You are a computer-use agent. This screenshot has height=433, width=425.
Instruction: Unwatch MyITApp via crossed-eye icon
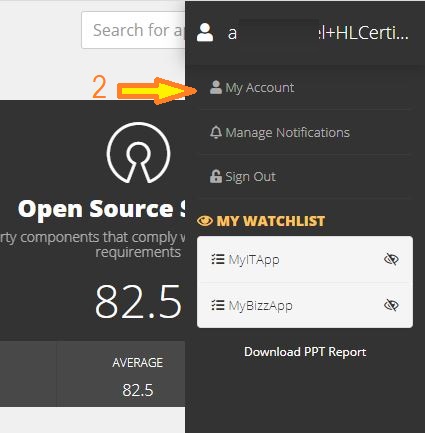[391, 259]
